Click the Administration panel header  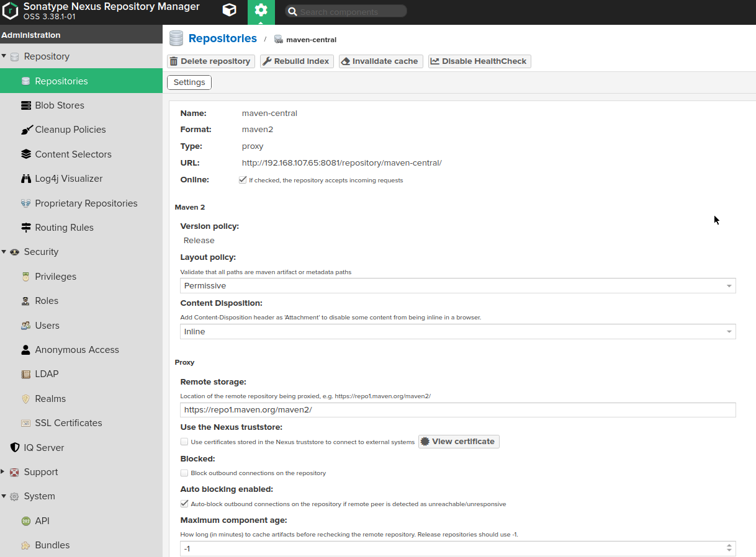click(x=81, y=35)
